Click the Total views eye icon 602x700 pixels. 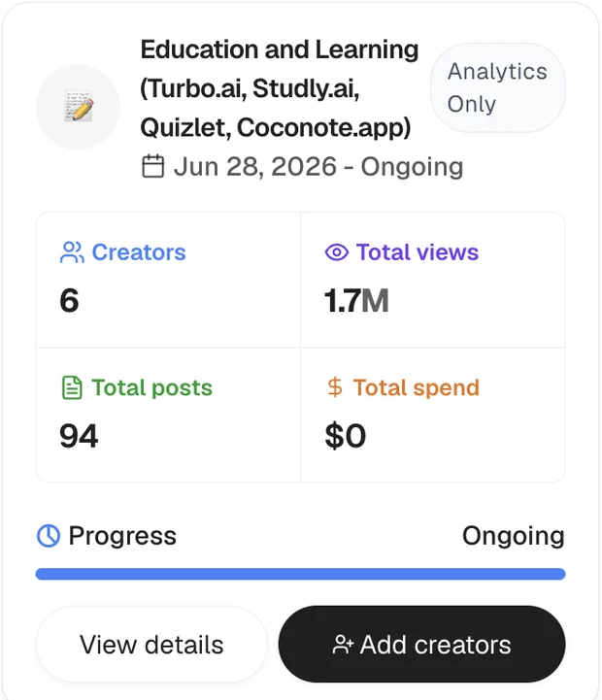(x=337, y=252)
